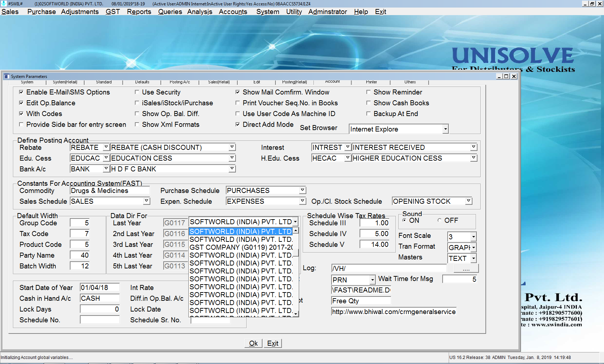The image size is (604, 364).
Task: Toggle Enable E-Mail\SMS Options checkbox
Action: tap(21, 92)
